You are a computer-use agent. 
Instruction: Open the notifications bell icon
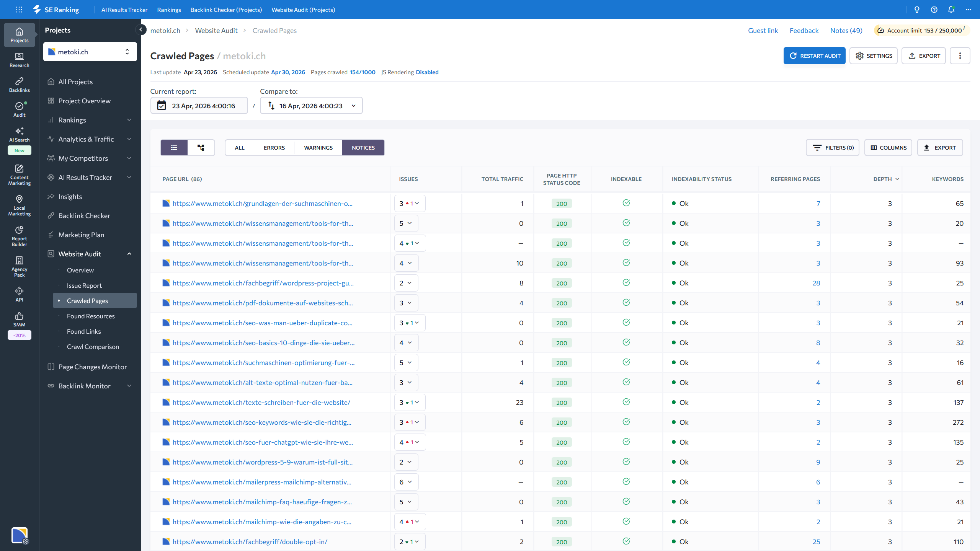click(x=951, y=10)
